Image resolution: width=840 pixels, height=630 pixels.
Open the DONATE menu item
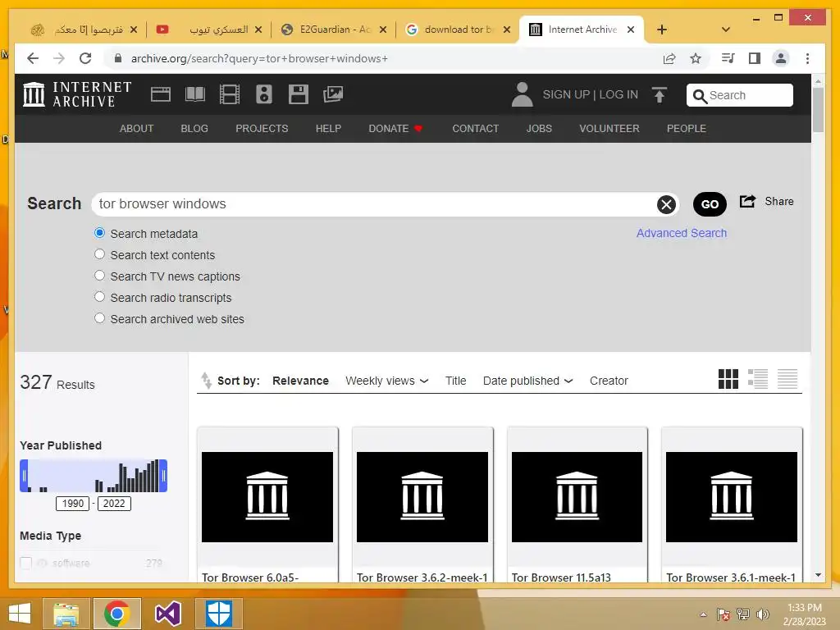[395, 129]
